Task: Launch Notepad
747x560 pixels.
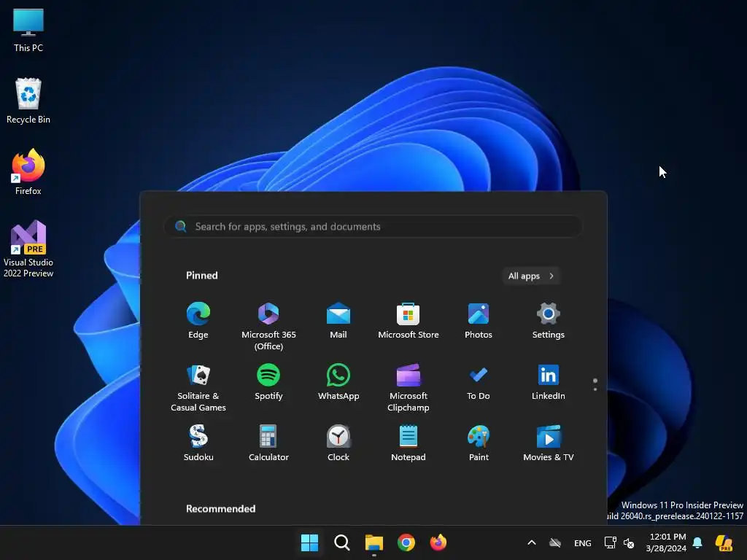Action: 409,443
